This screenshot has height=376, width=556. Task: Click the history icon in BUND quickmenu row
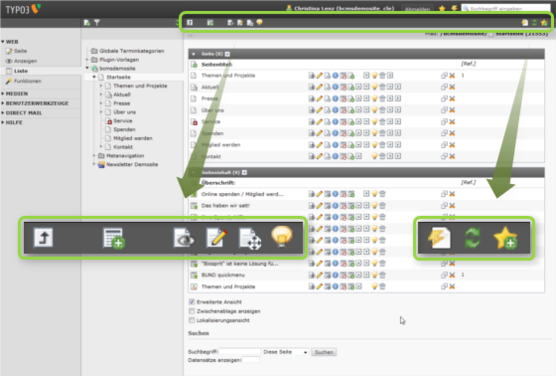click(x=343, y=275)
